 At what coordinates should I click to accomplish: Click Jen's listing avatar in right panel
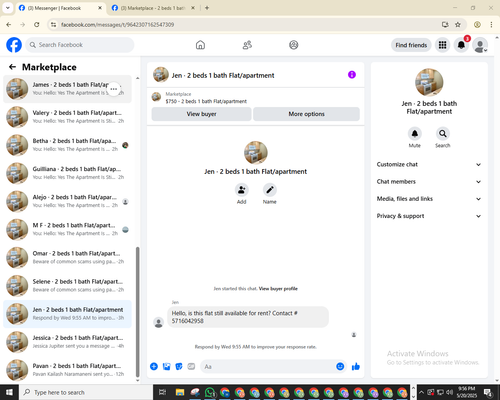[429, 82]
